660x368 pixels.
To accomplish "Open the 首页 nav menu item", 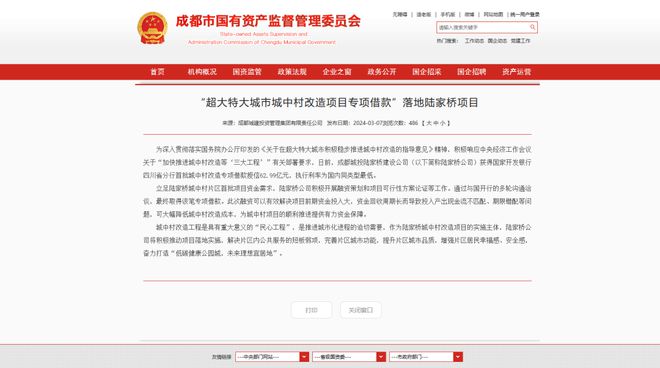I will pyautogui.click(x=157, y=72).
